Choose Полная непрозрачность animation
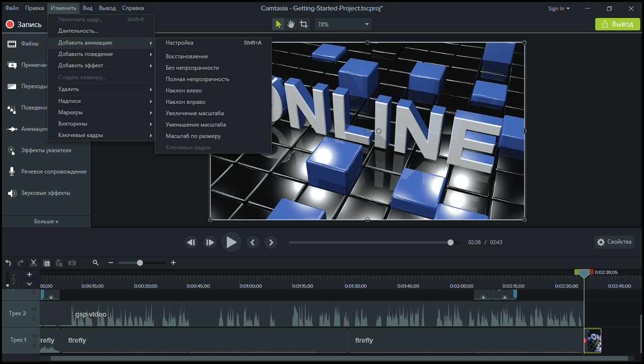 pyautogui.click(x=213, y=79)
